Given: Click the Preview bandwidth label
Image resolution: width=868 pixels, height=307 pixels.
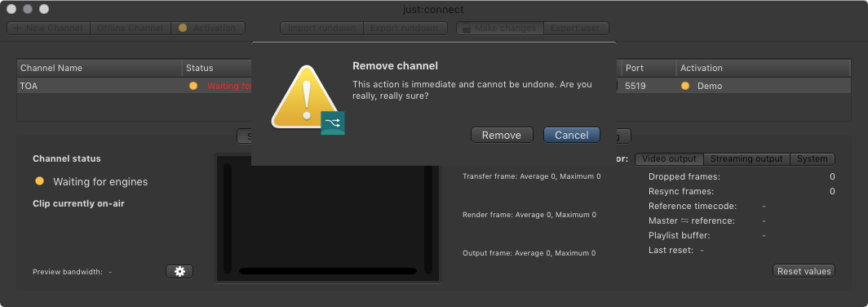Looking at the screenshot, I should 68,272.
